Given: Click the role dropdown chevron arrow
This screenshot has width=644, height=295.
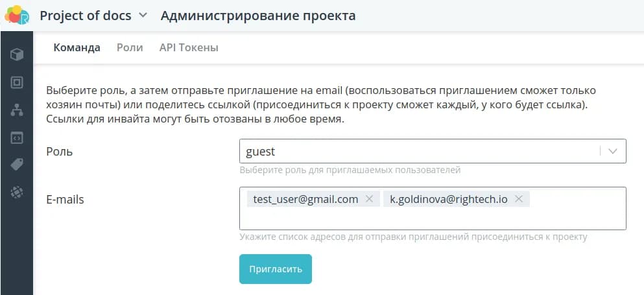Looking at the screenshot, I should tap(613, 151).
